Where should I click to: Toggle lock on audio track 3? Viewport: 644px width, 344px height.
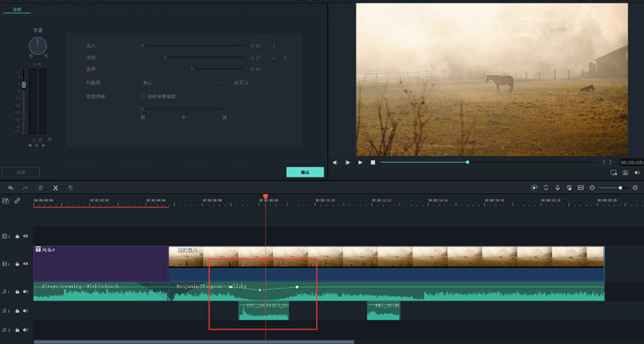(x=17, y=329)
